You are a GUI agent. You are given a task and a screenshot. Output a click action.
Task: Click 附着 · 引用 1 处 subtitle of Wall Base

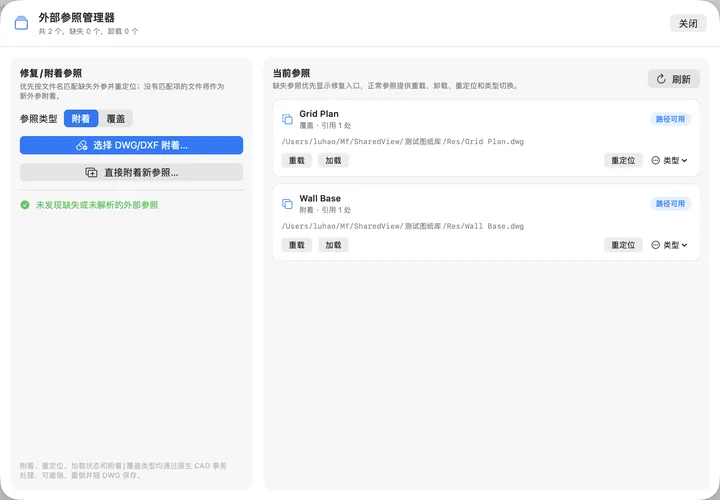[325, 210]
